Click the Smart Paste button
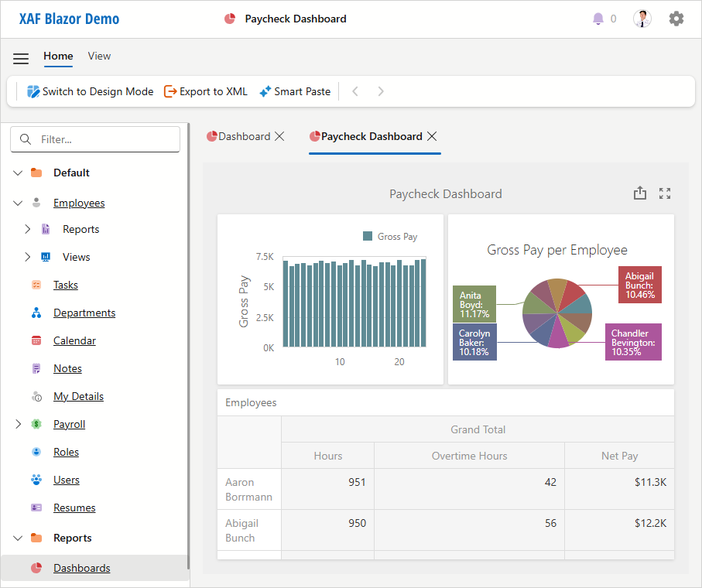Screen dimensions: 702x588 295,91
